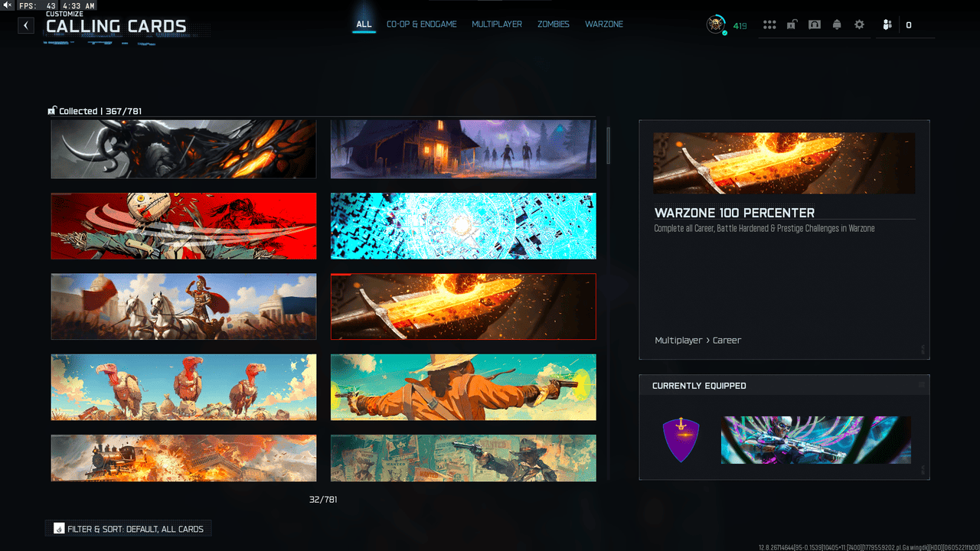
Task: Open the nine-dot grid menu icon
Action: click(x=769, y=25)
